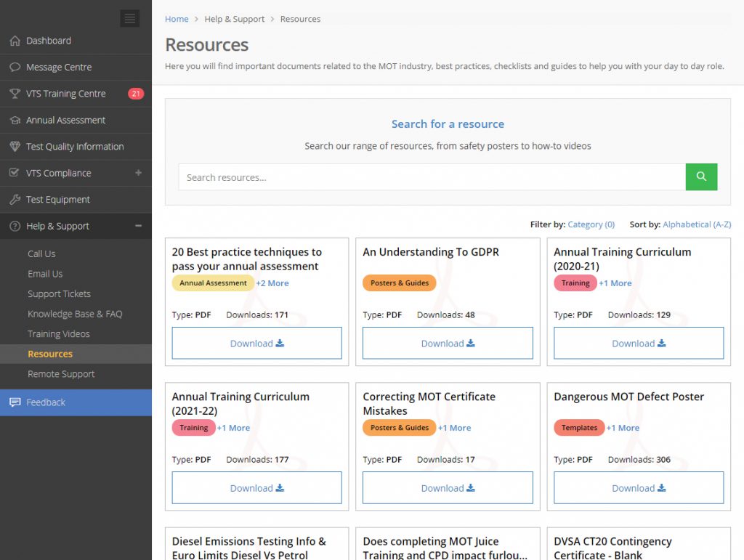Image resolution: width=744 pixels, height=560 pixels.
Task: Open the Alphabetical (A-Z) sort dropdown
Action: pos(697,224)
